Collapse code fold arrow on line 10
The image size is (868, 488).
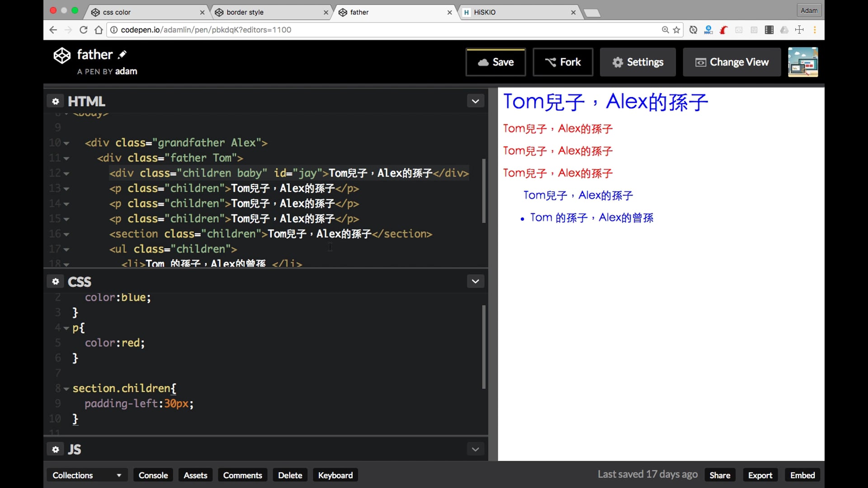66,143
